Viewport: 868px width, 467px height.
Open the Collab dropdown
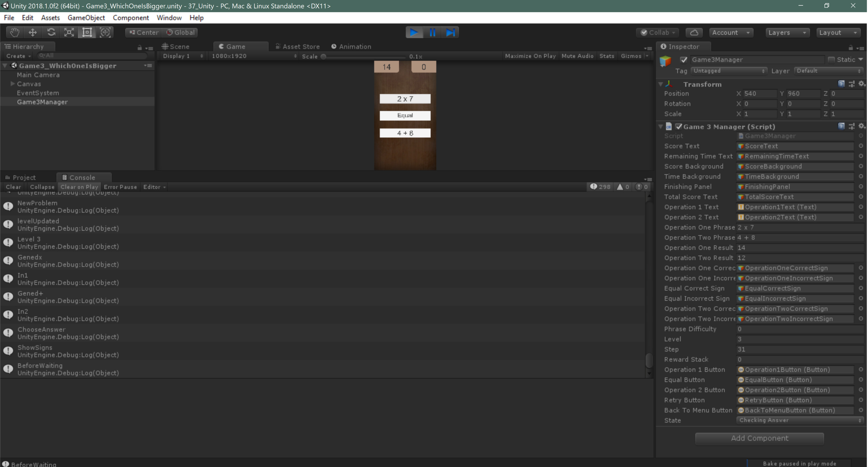coord(657,32)
